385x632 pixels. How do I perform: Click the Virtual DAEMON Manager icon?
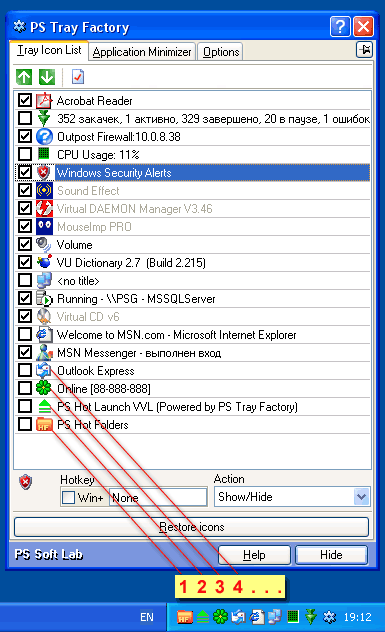pyautogui.click(x=44, y=209)
